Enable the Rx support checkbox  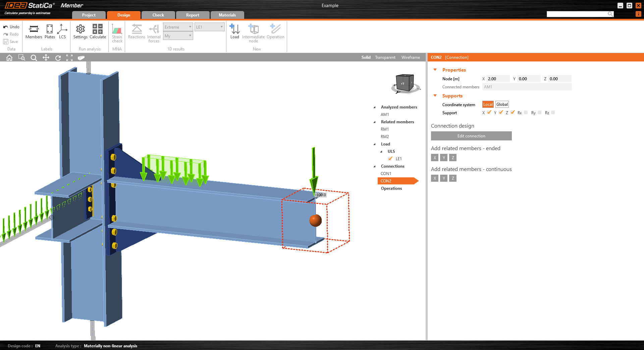click(526, 113)
